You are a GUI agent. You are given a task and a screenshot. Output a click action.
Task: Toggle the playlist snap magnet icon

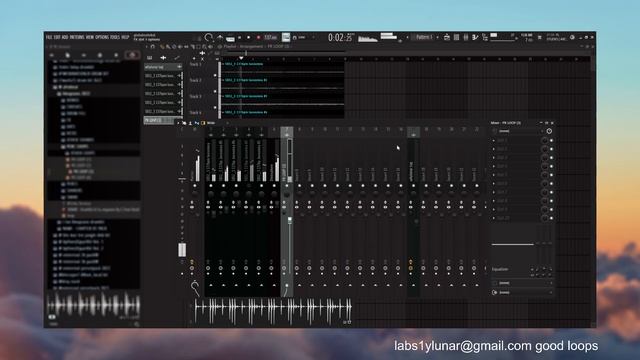tap(153, 47)
